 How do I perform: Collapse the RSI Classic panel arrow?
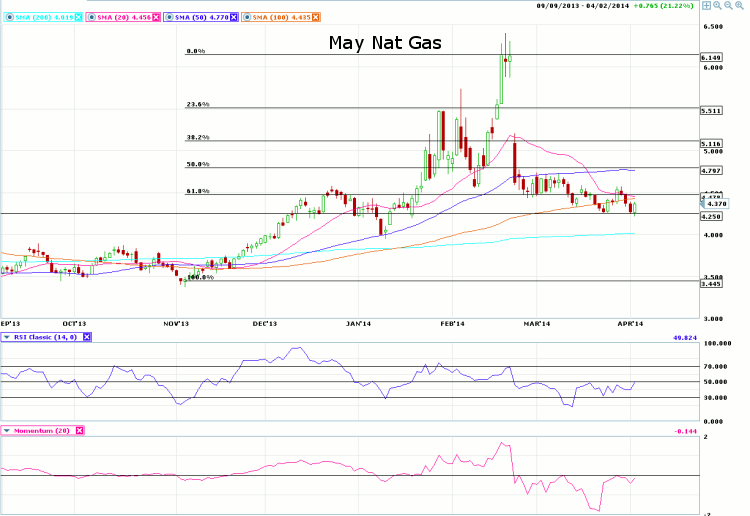pyautogui.click(x=7, y=338)
